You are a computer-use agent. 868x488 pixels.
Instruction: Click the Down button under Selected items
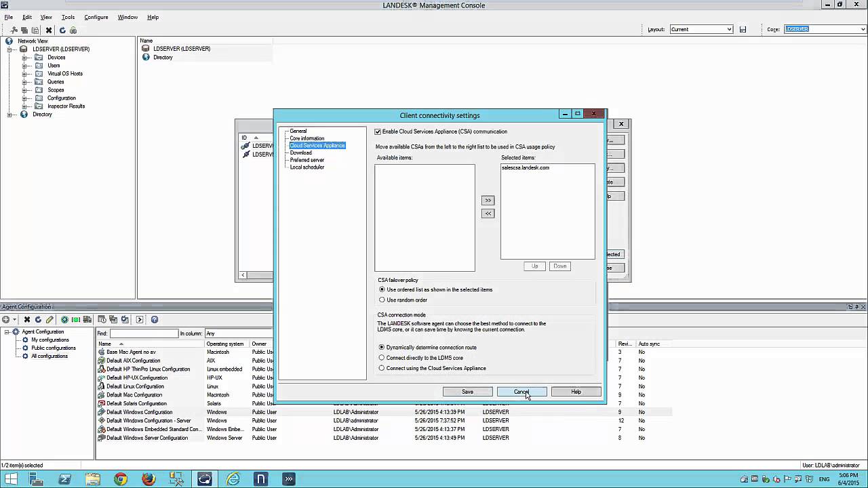coord(559,266)
